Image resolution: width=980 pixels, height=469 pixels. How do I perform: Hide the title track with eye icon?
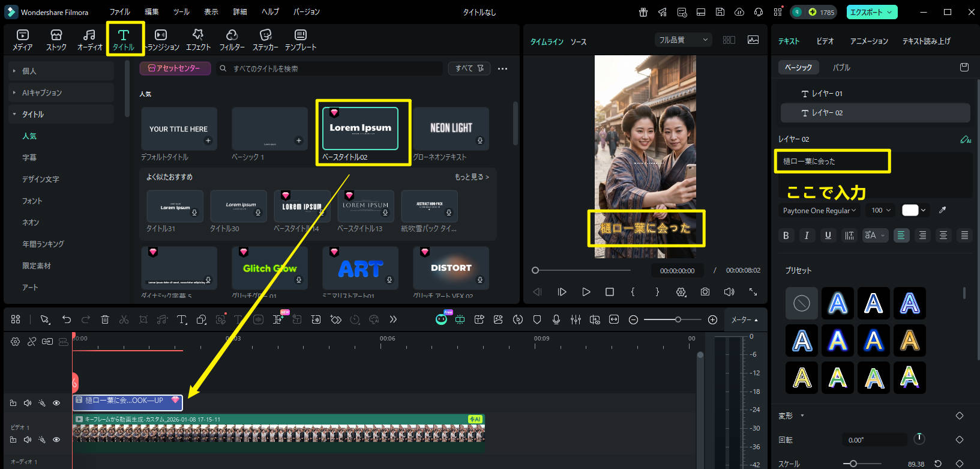pyautogui.click(x=56, y=403)
